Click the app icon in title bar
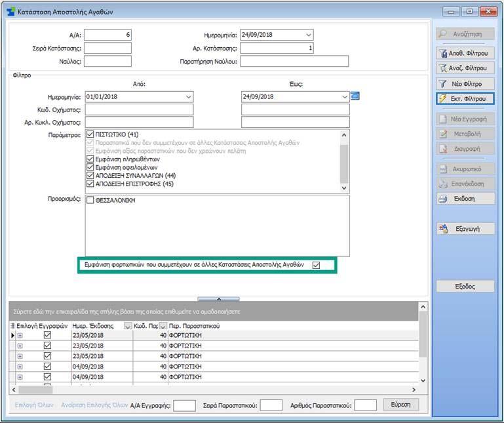 tap(11, 12)
